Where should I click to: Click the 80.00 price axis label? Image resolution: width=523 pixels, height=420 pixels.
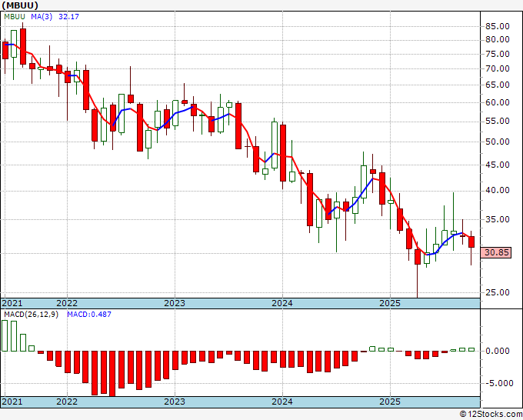(x=498, y=39)
